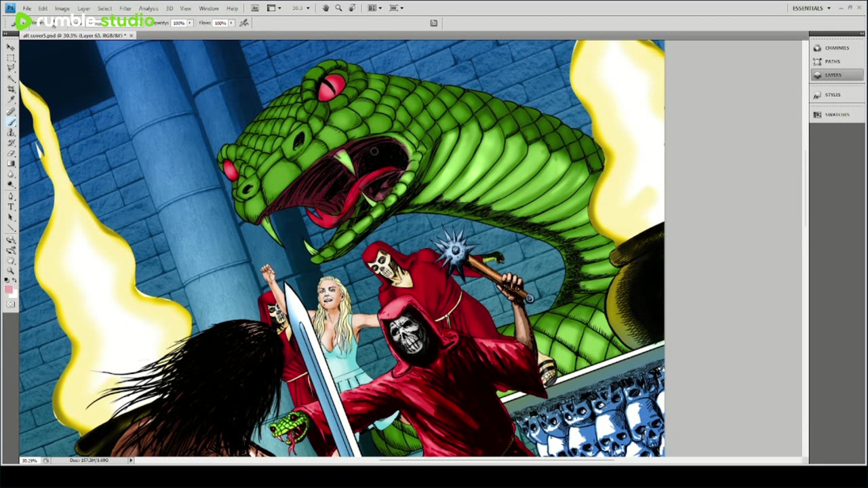Select the Hand tool in toolbox

click(x=11, y=260)
